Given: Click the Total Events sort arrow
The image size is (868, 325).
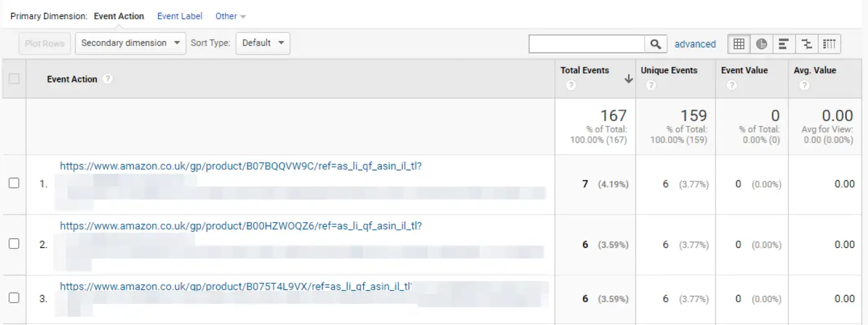Looking at the screenshot, I should pos(629,79).
